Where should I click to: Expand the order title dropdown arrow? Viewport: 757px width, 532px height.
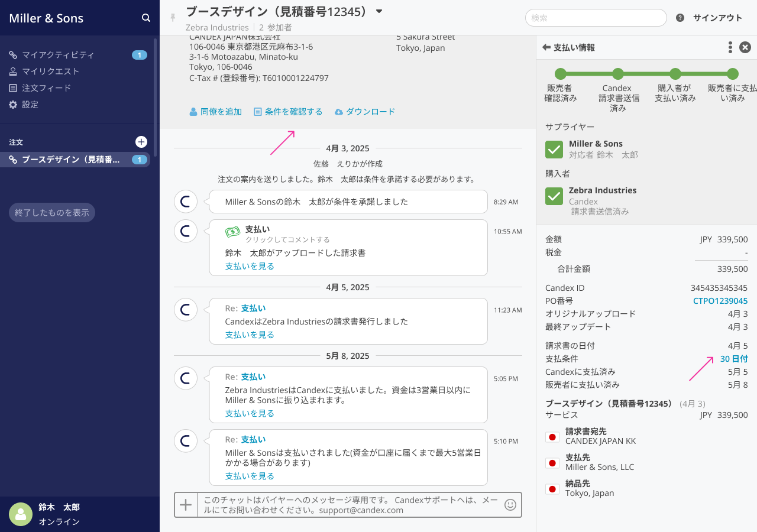(380, 11)
